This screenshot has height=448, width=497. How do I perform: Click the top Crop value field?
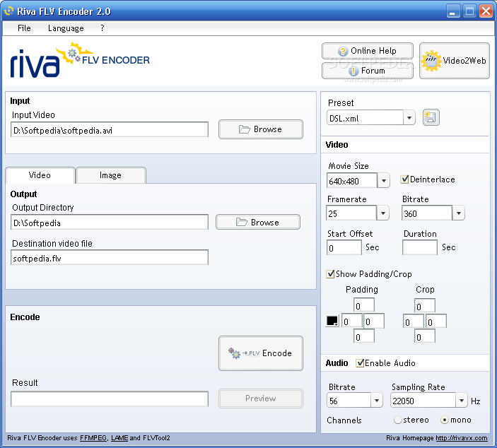pos(425,305)
